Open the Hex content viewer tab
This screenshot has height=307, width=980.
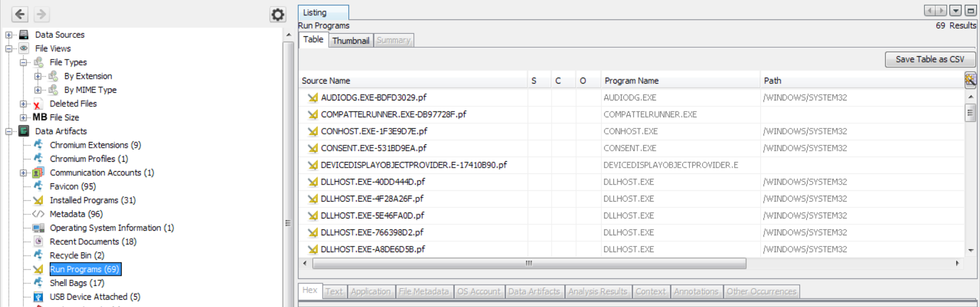tap(310, 291)
